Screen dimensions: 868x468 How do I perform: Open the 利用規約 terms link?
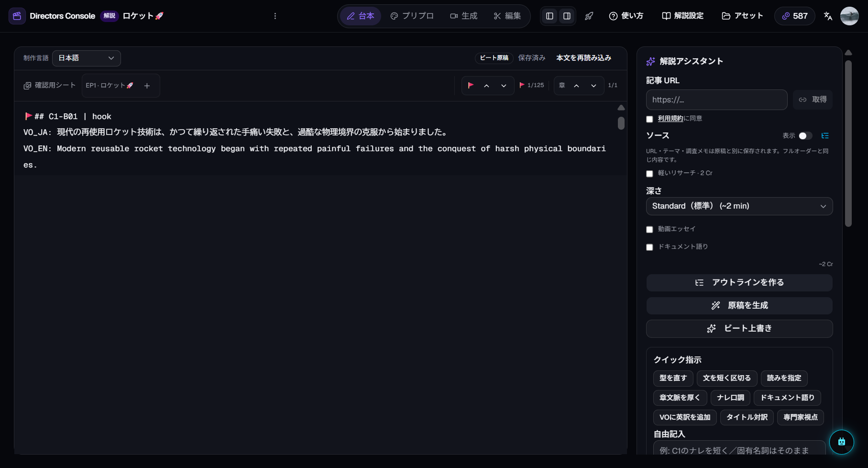point(670,119)
